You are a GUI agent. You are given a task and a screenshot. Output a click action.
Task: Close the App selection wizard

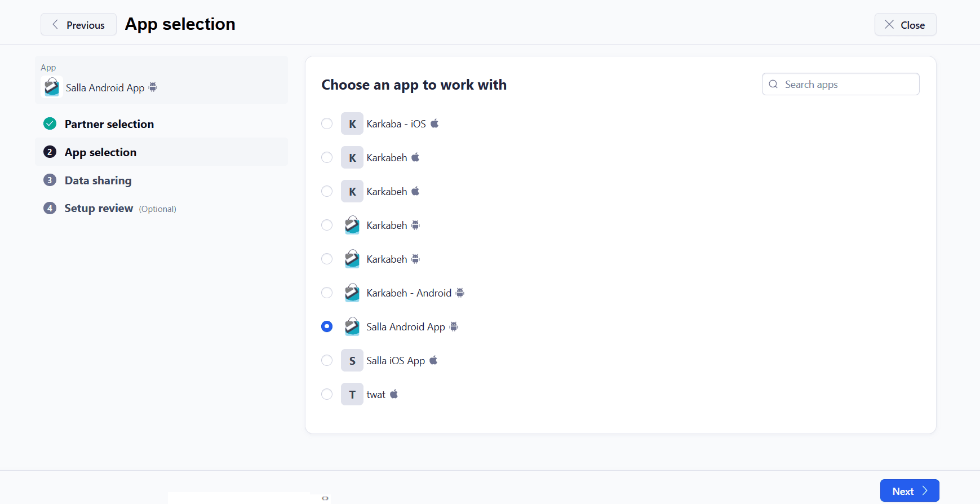[x=905, y=25]
